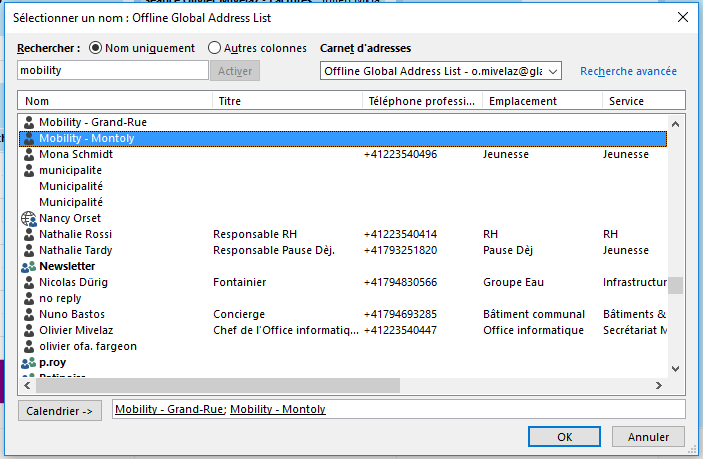Viewport: 703px width, 459px height.
Task: Click the contact icon for Mobility - Grand-Rue
Action: click(28, 122)
